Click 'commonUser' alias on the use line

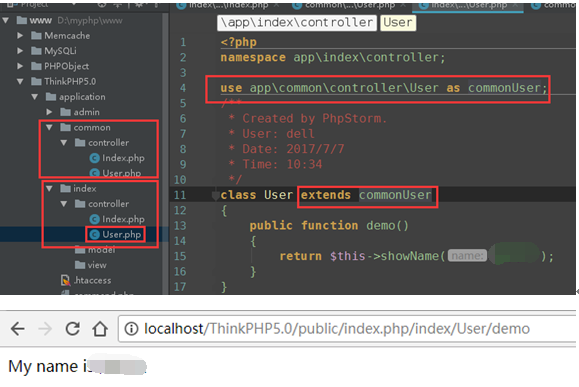504,88
